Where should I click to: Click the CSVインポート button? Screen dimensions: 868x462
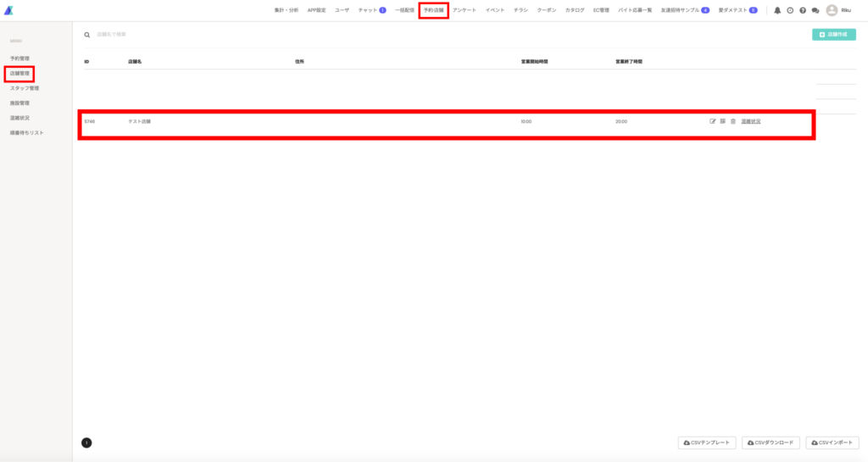pos(832,443)
